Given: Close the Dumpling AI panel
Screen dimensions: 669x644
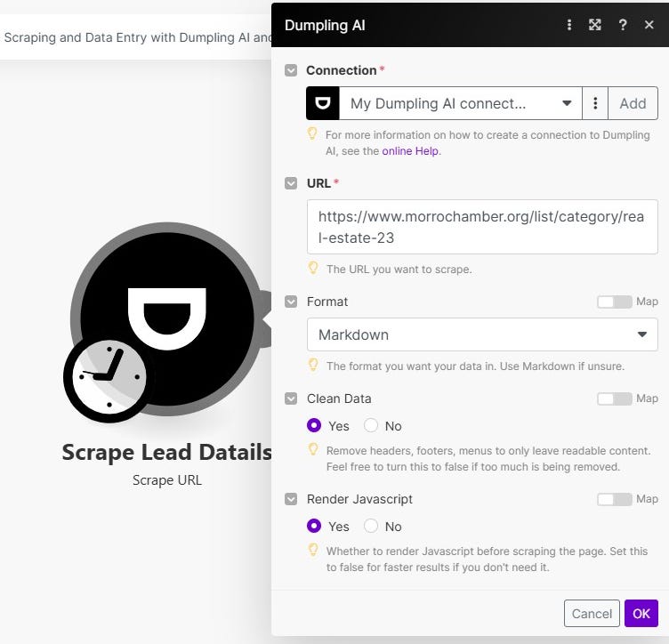Looking at the screenshot, I should click(649, 25).
